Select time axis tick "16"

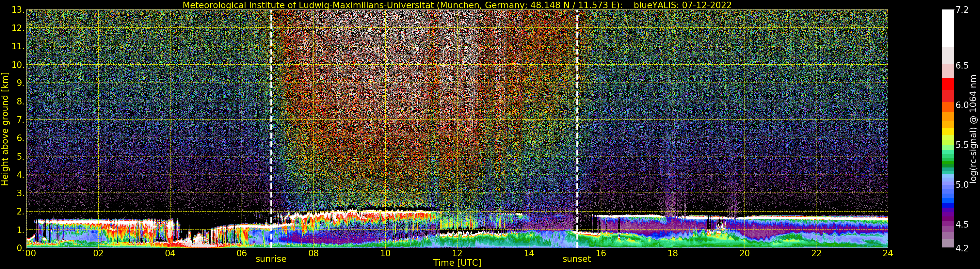[601, 253]
